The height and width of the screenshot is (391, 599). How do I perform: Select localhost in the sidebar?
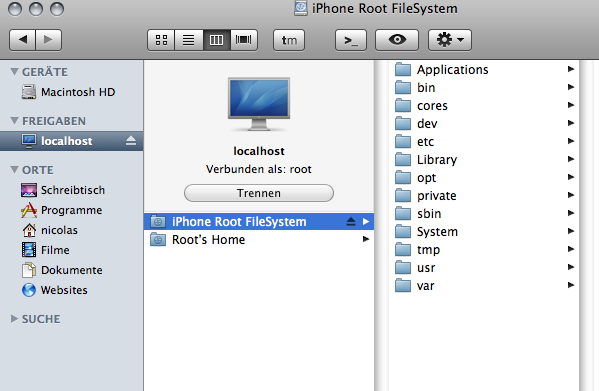(71, 141)
